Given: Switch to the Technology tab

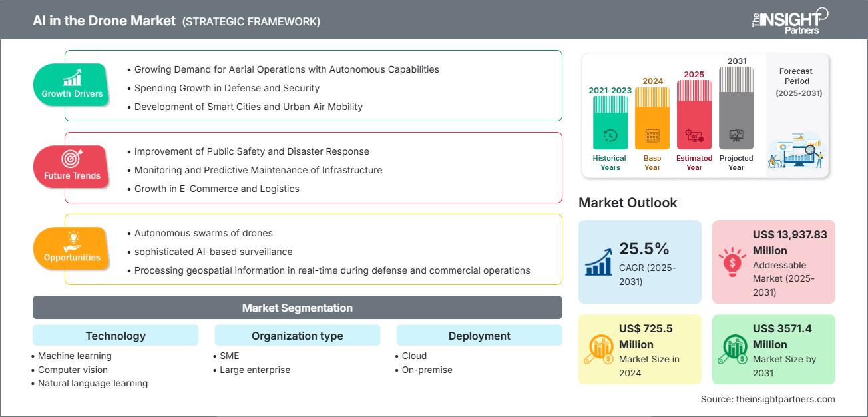Looking at the screenshot, I should pos(115,335).
